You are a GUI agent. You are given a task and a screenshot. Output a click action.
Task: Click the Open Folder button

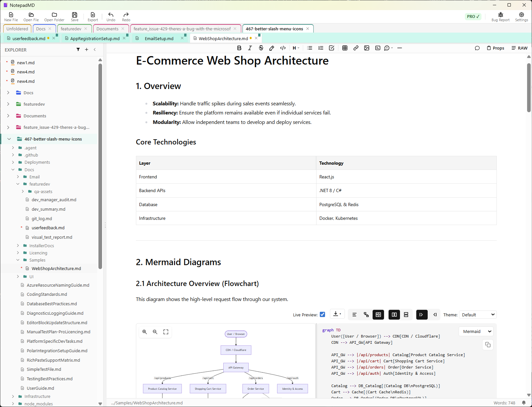(54, 17)
